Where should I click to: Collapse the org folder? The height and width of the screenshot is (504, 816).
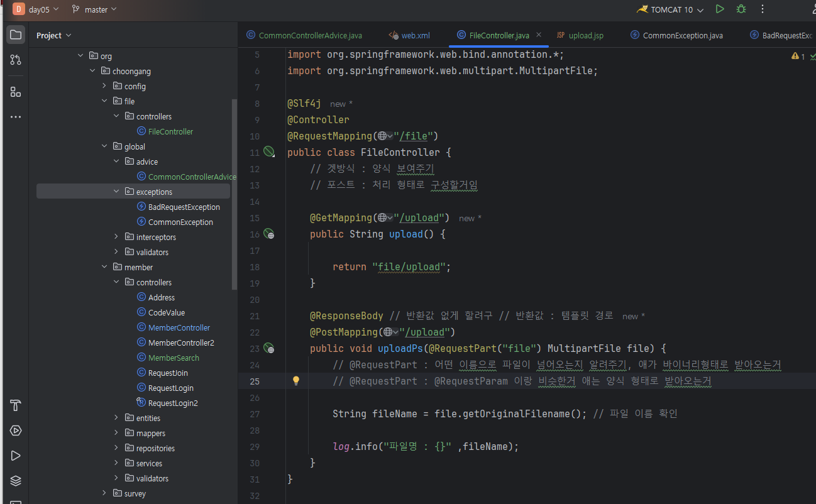click(x=80, y=56)
